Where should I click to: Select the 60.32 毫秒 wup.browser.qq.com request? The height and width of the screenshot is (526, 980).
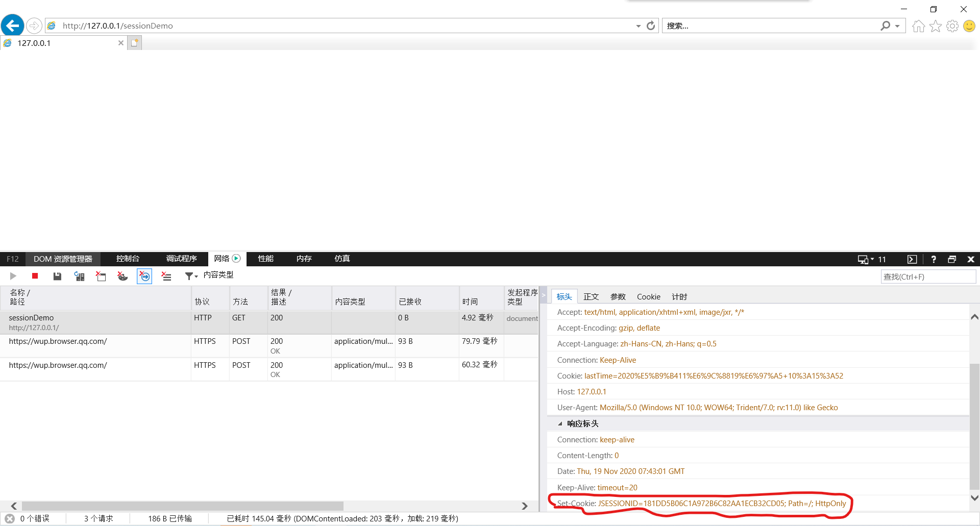pos(269,369)
